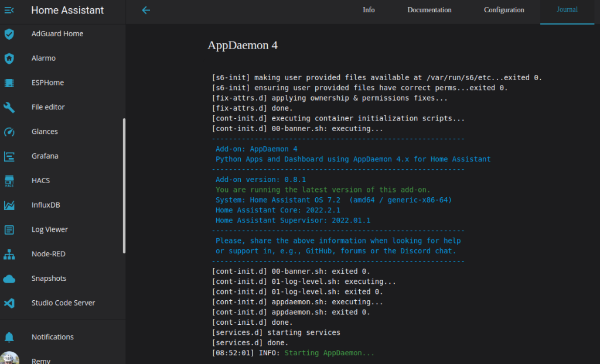This screenshot has width=600, height=364.
Task: Click log line 'Add-on version: 0.8.1'
Action: click(x=261, y=180)
